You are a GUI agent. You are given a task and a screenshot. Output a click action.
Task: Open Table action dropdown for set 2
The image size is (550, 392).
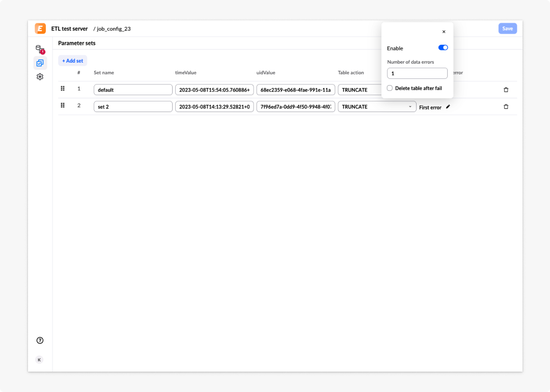(377, 106)
